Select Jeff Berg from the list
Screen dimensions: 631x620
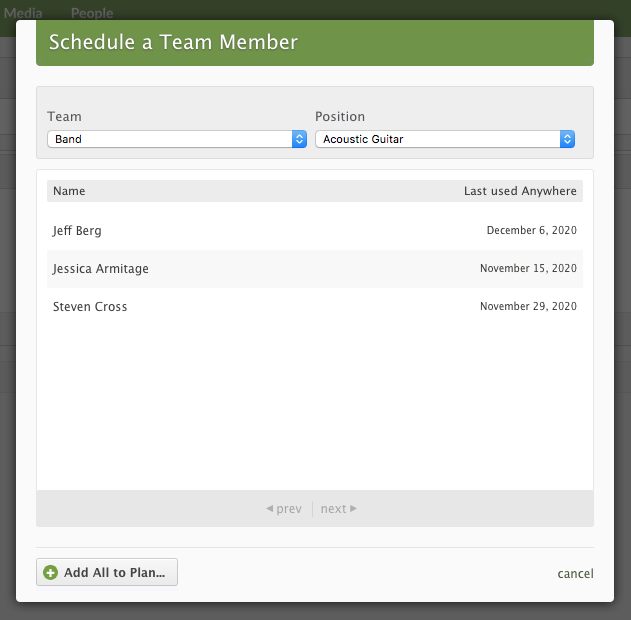pos(77,231)
